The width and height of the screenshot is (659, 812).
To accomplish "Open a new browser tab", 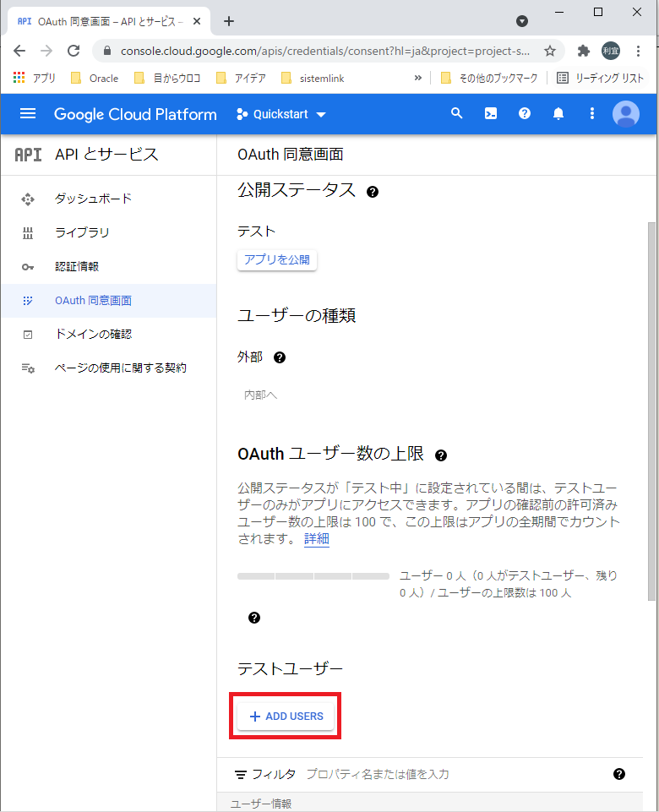I will point(229,21).
